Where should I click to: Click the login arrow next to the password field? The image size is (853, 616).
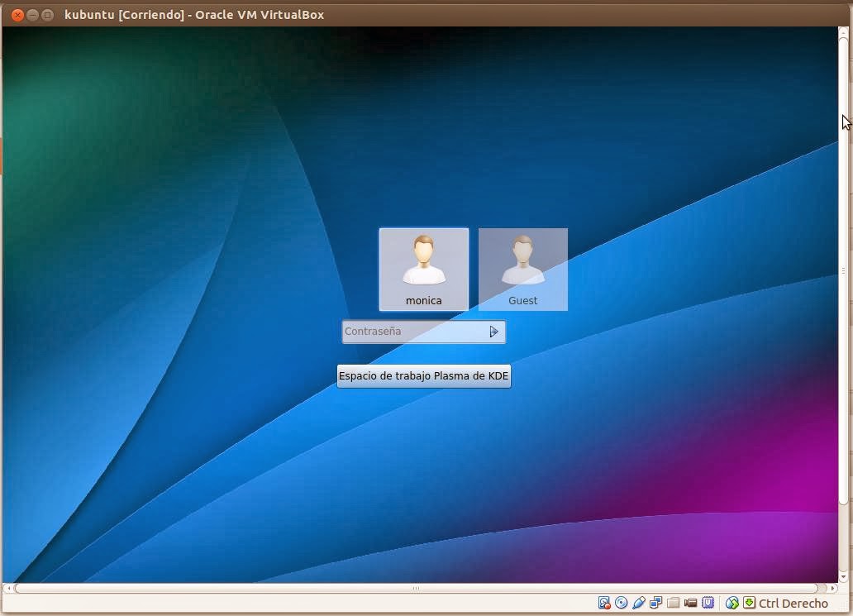493,331
